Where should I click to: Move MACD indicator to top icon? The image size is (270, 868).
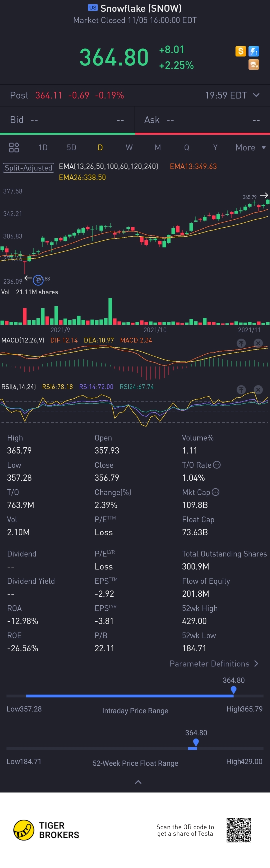[241, 343]
